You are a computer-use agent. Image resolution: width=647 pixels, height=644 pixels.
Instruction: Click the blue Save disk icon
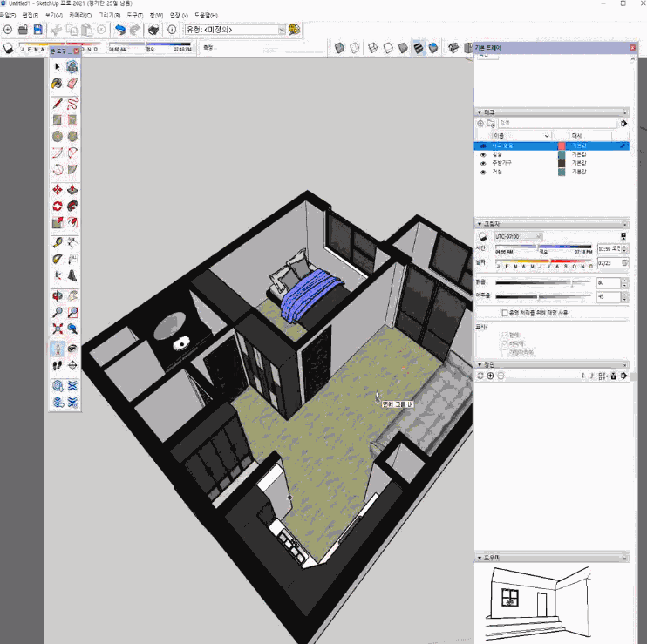38,30
